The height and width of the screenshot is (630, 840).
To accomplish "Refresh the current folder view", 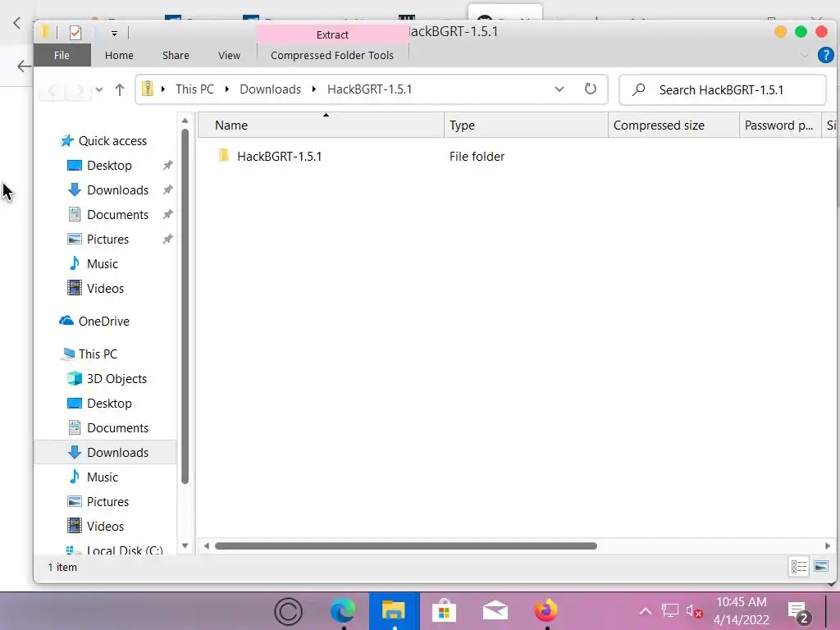I will 590,89.
